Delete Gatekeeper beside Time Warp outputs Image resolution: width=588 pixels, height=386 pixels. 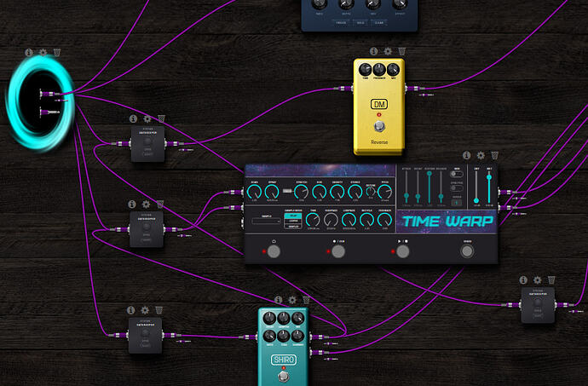coord(551,279)
